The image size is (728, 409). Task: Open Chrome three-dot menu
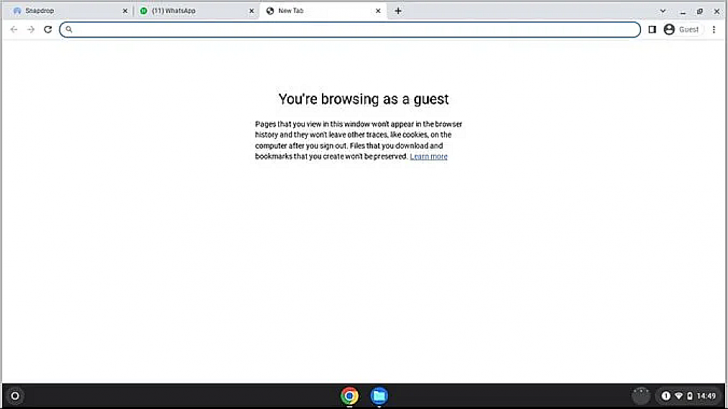(x=714, y=30)
